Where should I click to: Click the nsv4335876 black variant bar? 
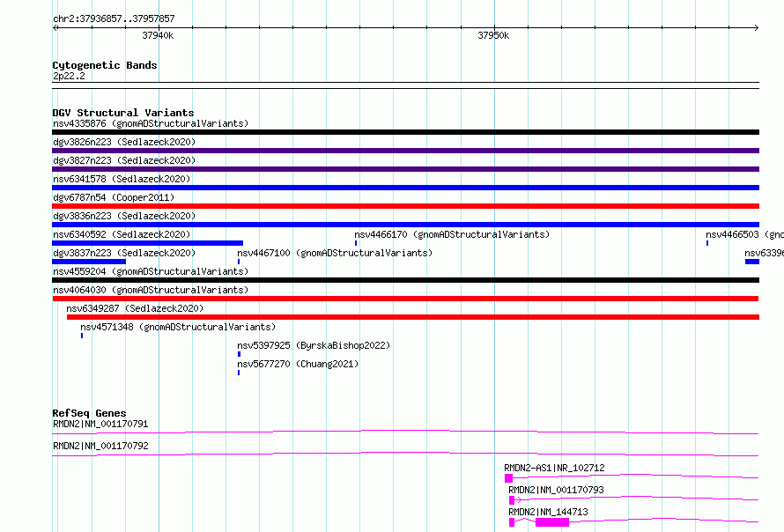point(405,132)
